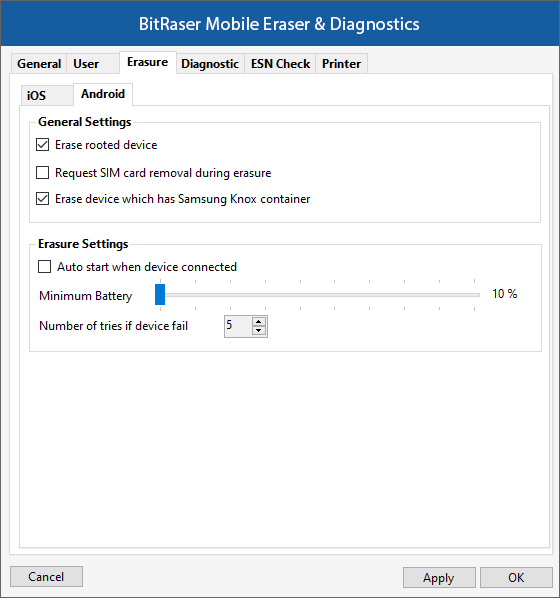Select the Android sub-tab
This screenshot has width=560, height=598.
(103, 94)
